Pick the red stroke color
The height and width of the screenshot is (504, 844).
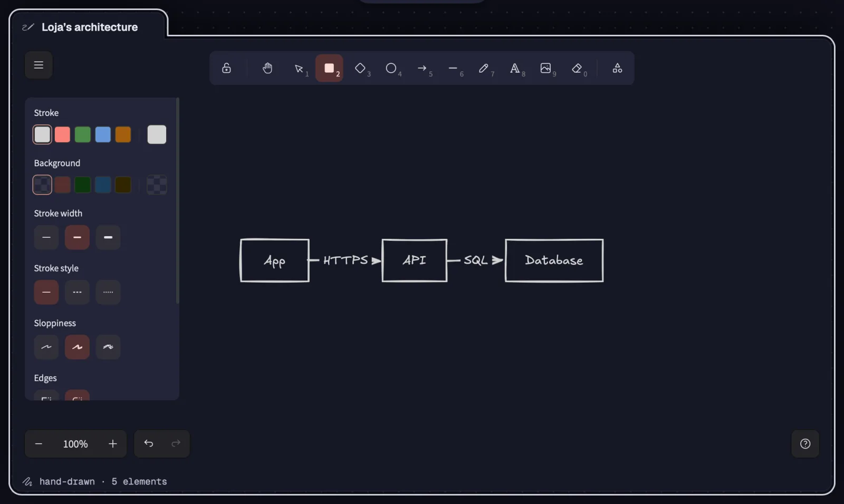click(62, 134)
